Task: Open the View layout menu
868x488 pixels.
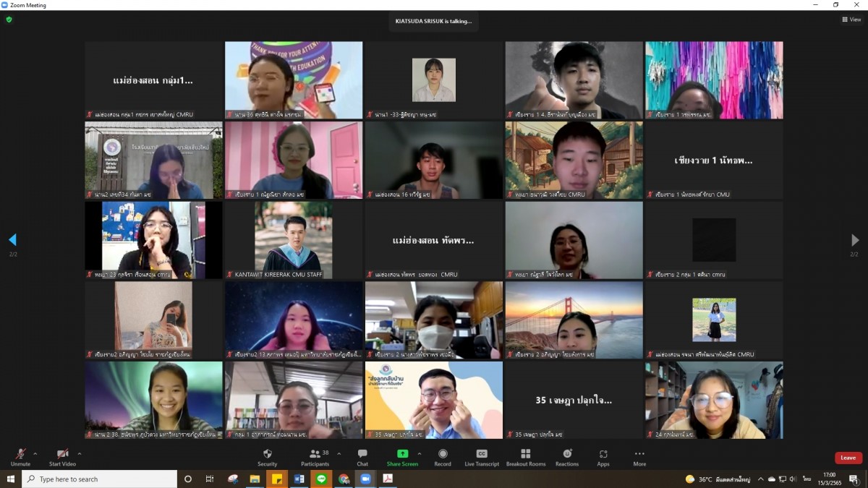Action: 851,20
